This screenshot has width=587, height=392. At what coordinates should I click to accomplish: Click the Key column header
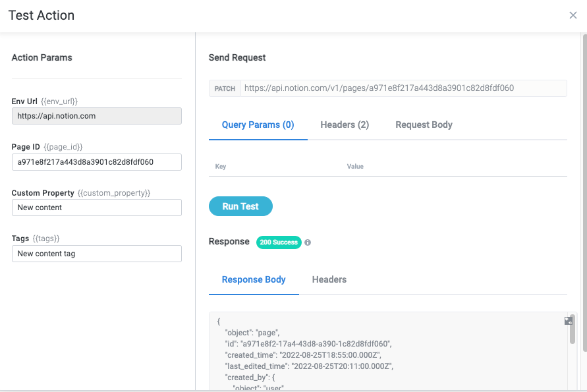point(221,167)
